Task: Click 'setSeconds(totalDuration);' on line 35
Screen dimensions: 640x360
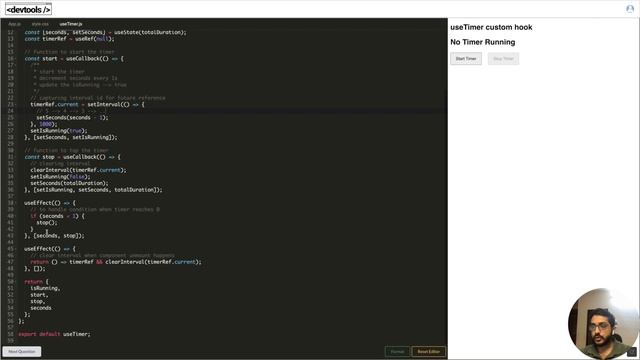Action: coord(69,183)
